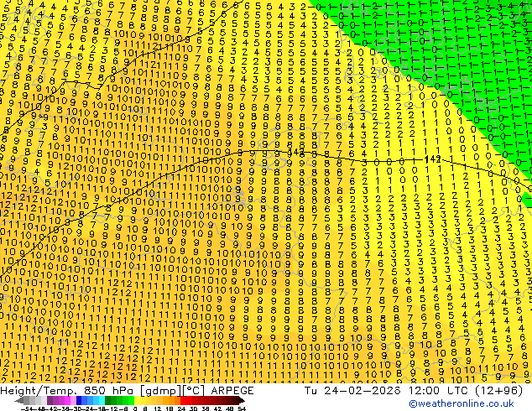Click the dark maroon right arrow end of color scale
This screenshot has width=532, height=411.
(241, 400)
